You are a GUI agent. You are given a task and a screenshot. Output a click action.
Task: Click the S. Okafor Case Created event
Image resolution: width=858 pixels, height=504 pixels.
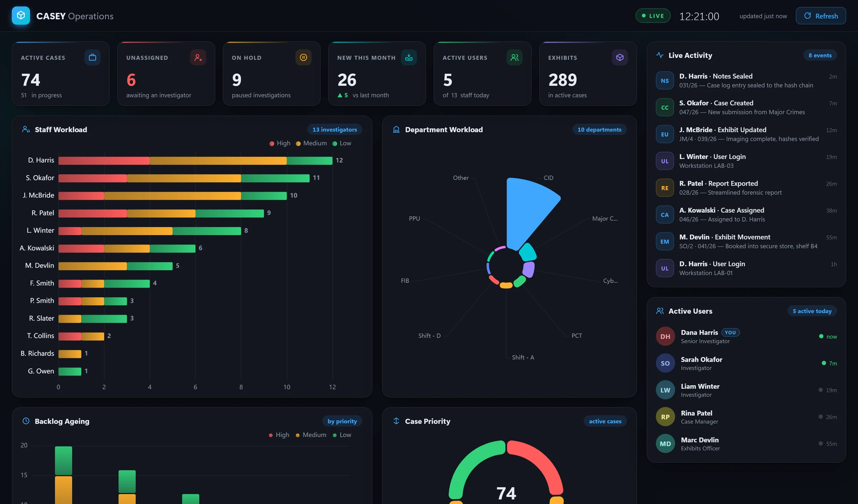coord(746,108)
